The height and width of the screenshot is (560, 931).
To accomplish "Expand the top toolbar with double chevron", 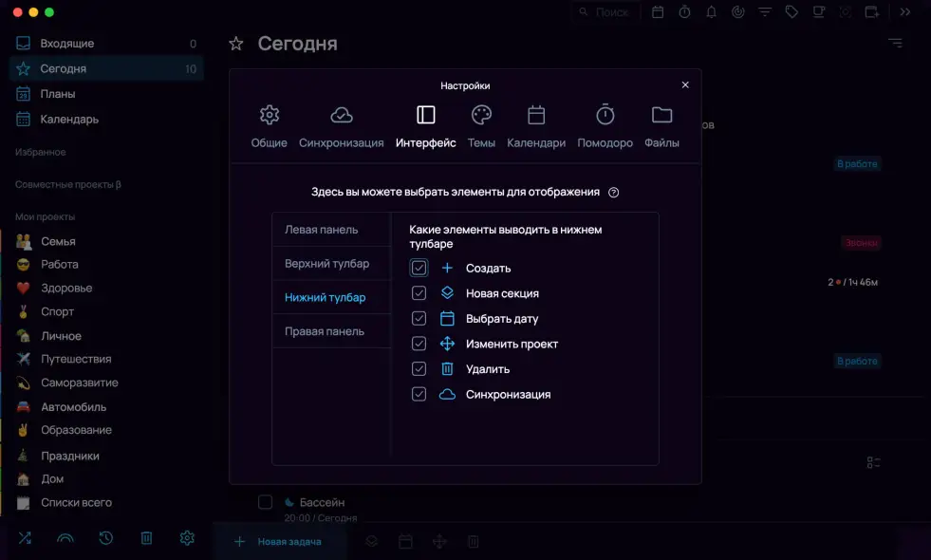I will [904, 12].
